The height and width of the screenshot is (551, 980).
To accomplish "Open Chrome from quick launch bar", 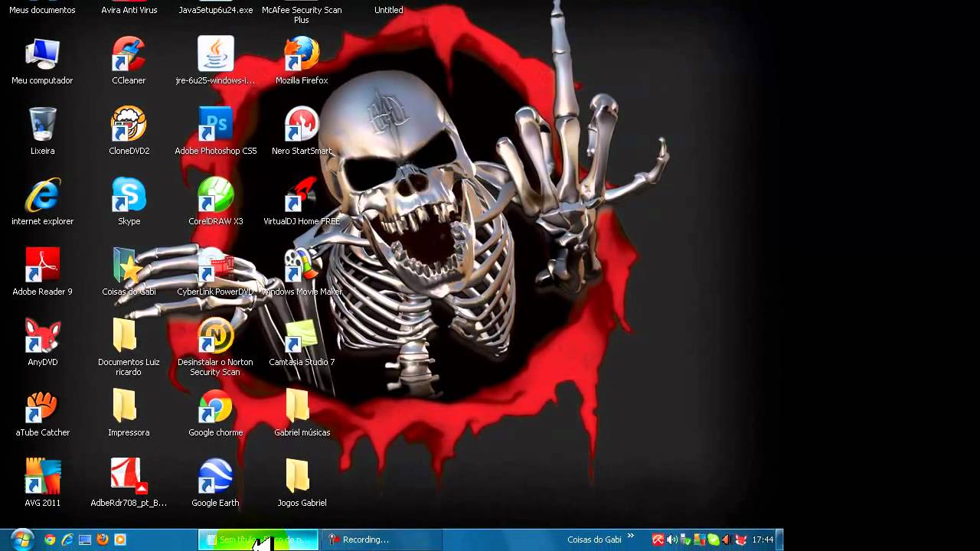I will (50, 540).
